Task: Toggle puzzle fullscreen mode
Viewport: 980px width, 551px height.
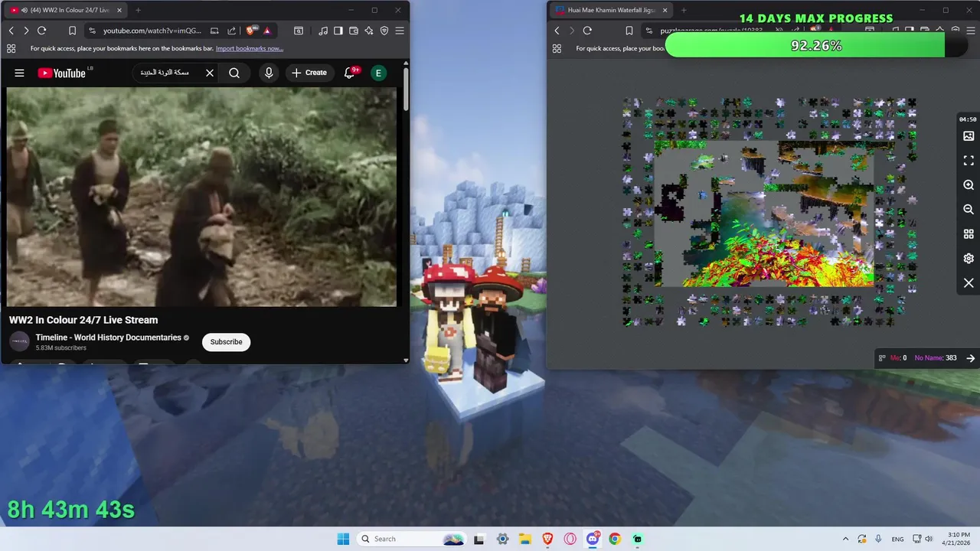Action: pyautogui.click(x=969, y=161)
